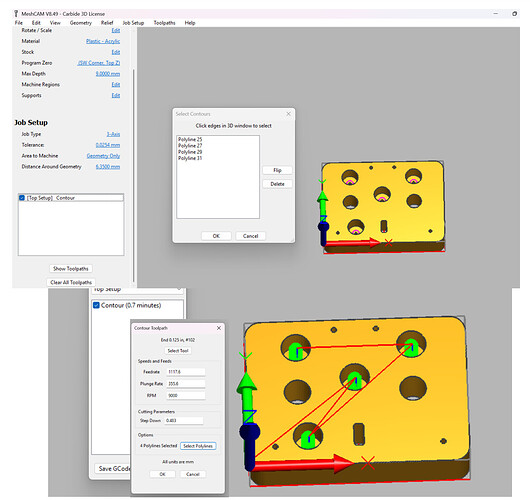The width and height of the screenshot is (530, 500).
Task: Select Polyline 27 in the list
Action: (190, 146)
